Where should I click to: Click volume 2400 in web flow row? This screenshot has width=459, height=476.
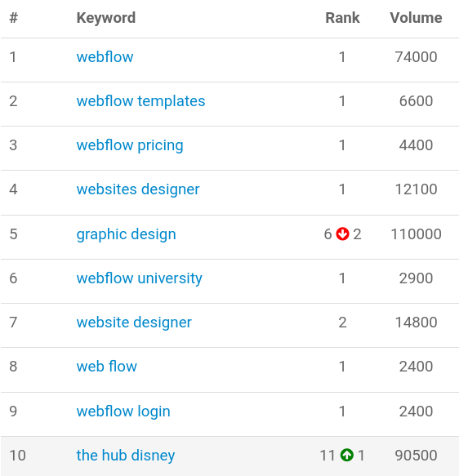point(416,367)
